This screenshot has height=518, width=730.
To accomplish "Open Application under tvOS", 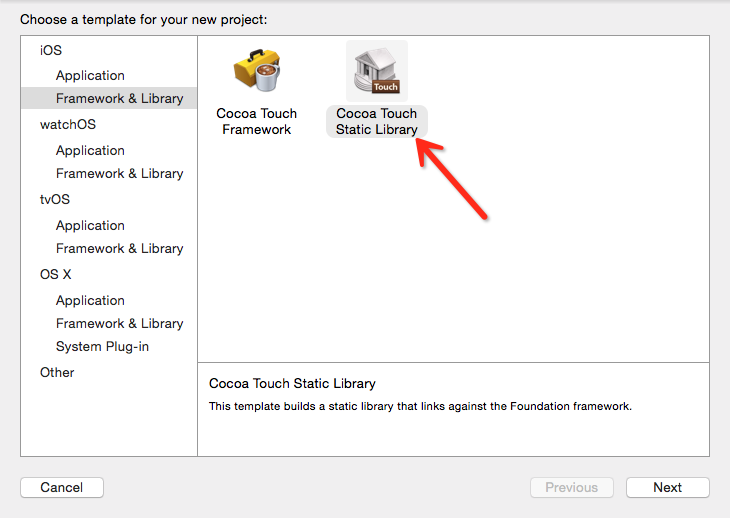I will click(x=90, y=225).
